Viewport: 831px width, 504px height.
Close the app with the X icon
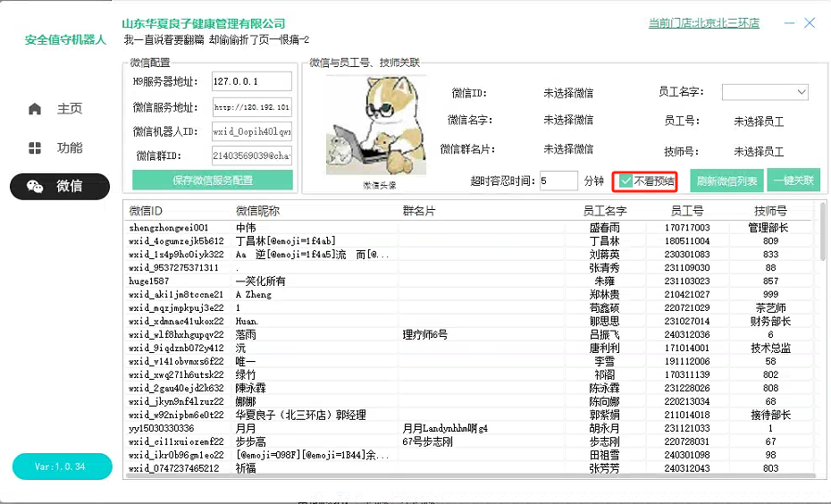click(810, 23)
